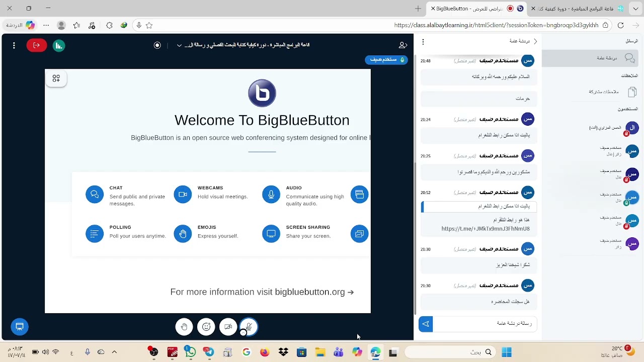This screenshot has width=644, height=362.
Task: Click the bookmark star in address bar
Action: click(x=149, y=25)
